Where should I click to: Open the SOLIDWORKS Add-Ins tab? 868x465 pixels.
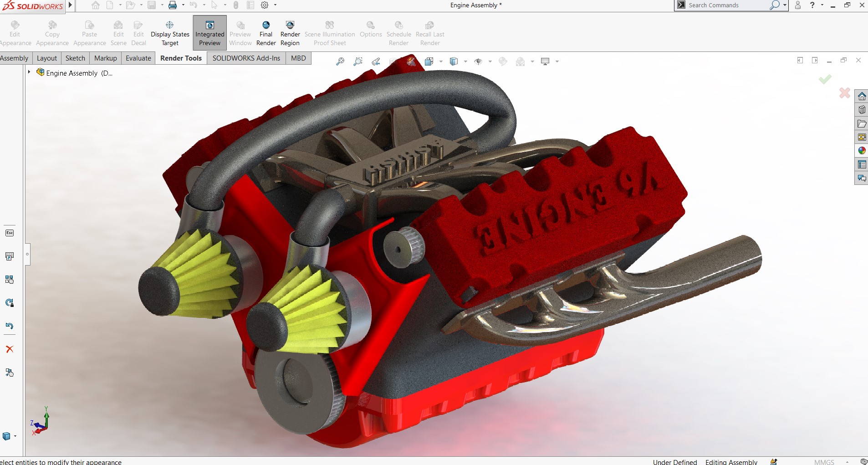pos(246,58)
